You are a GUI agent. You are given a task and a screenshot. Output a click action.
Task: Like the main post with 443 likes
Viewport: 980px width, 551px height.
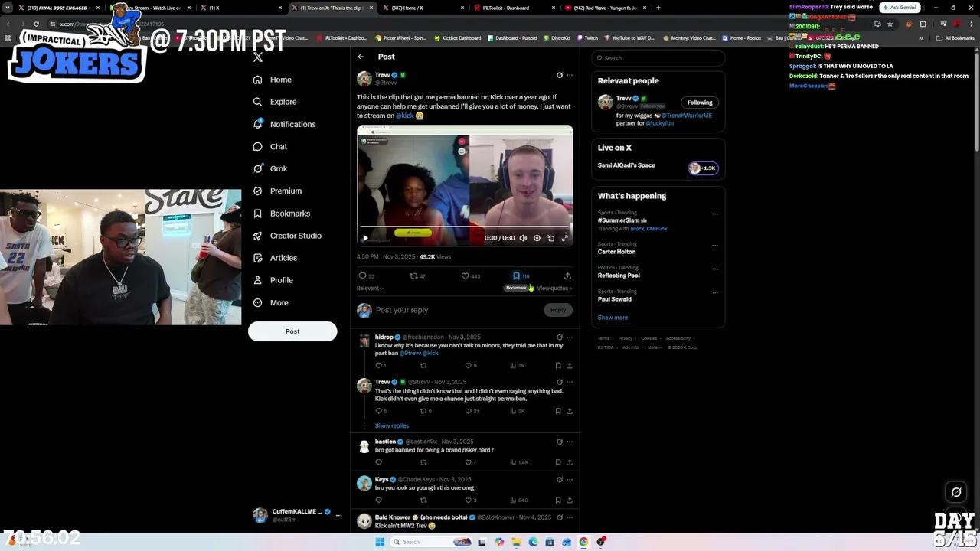pyautogui.click(x=470, y=276)
